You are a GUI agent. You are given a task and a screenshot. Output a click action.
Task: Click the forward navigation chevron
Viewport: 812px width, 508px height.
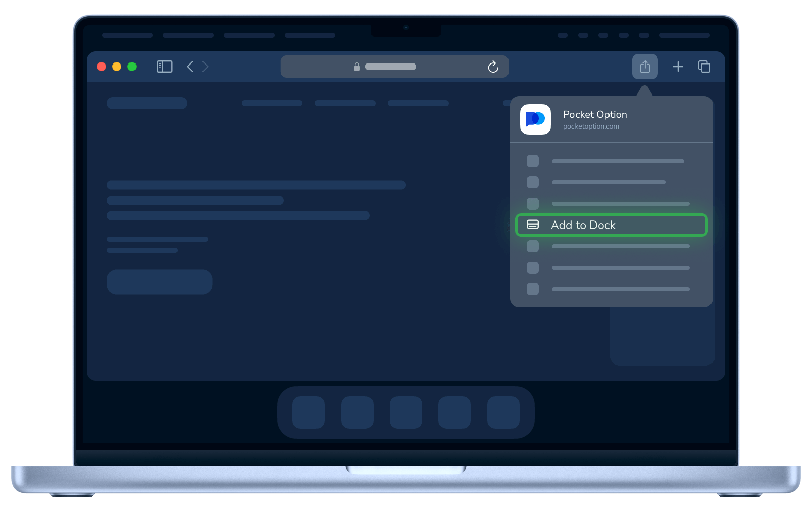(x=205, y=67)
